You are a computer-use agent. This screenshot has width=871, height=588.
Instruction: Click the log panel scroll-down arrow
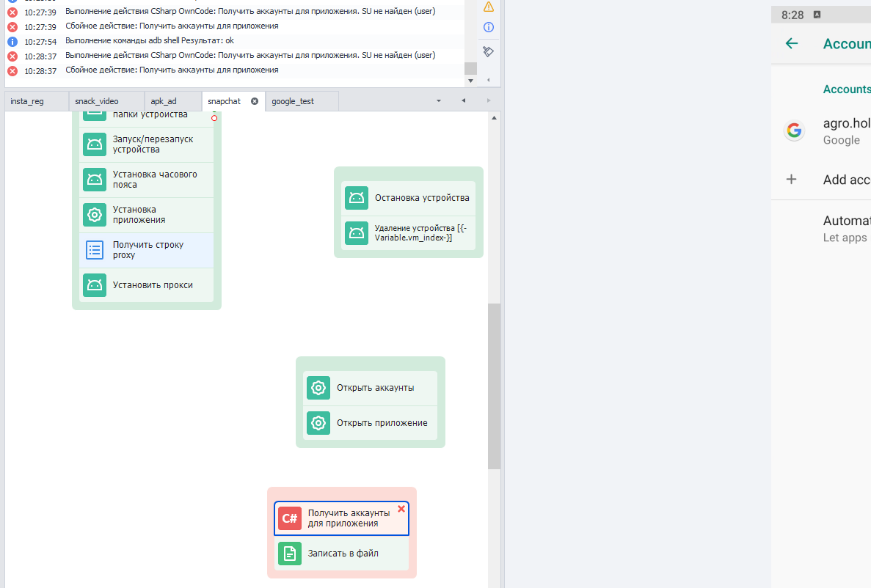[470, 81]
